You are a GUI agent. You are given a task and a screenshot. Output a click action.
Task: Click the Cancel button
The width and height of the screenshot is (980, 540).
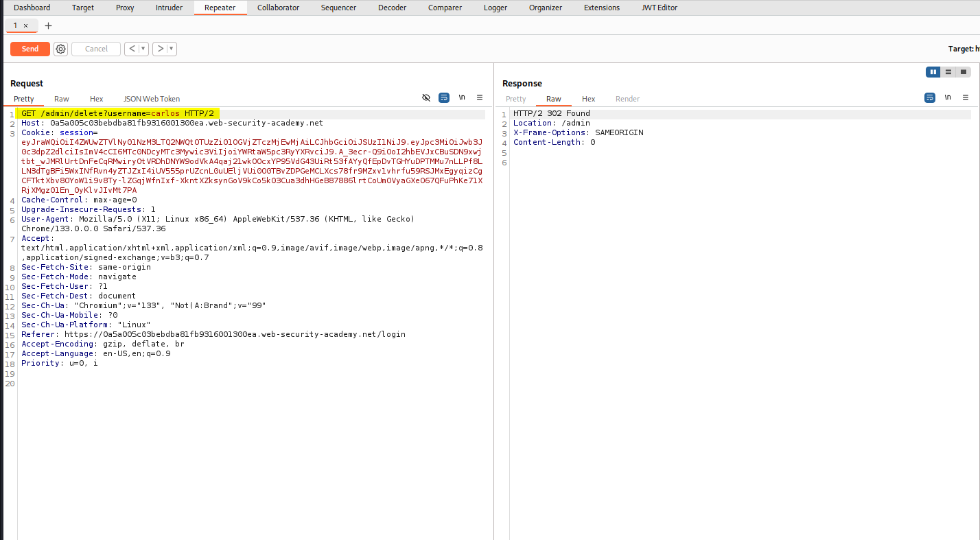(x=96, y=49)
